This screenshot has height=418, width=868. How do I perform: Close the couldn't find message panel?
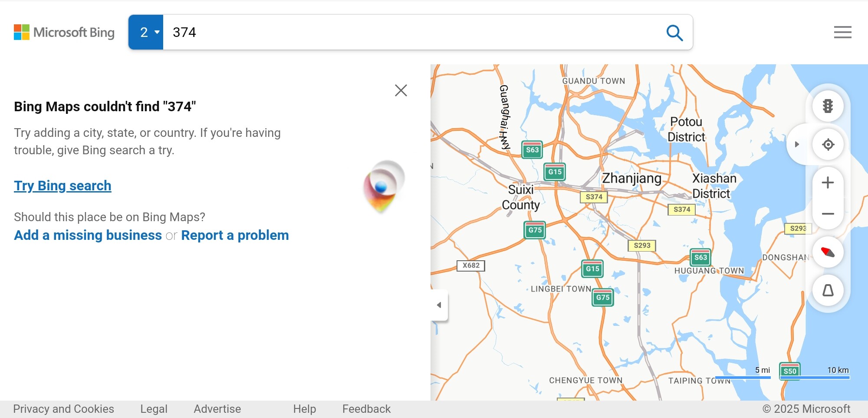(x=401, y=90)
